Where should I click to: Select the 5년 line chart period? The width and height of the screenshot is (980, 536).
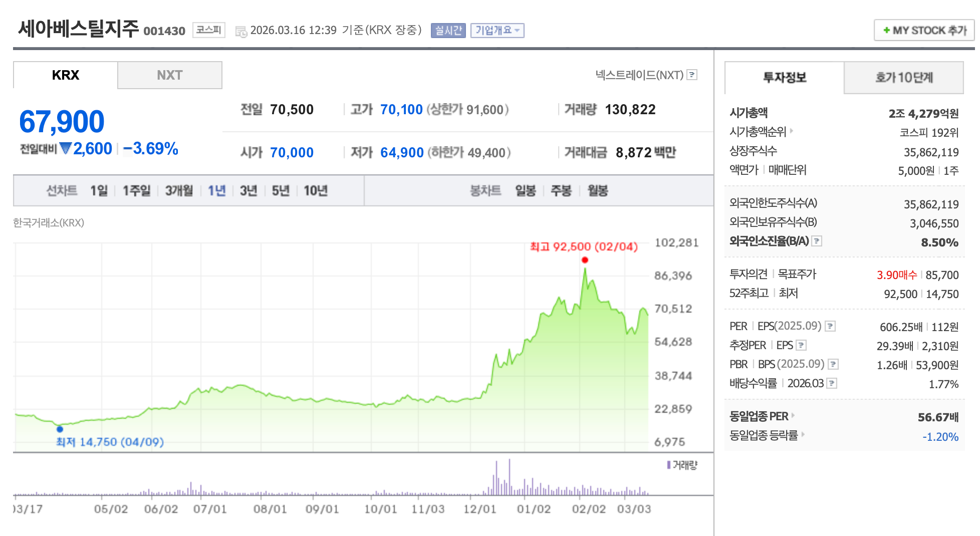[x=281, y=191]
